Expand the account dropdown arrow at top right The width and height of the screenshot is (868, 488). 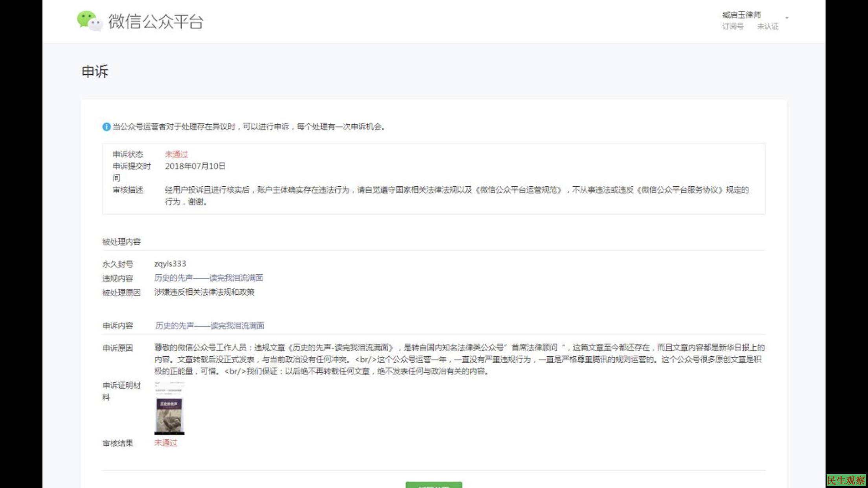(x=787, y=18)
